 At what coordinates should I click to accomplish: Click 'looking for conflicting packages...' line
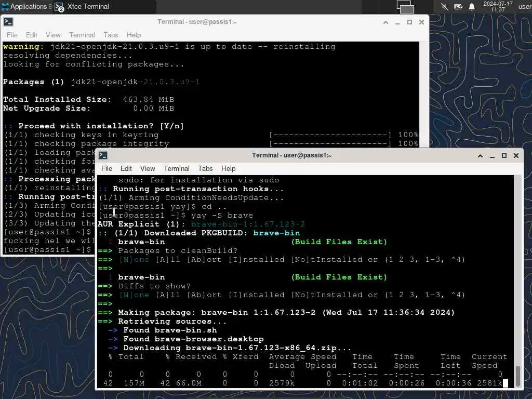[x=94, y=64]
